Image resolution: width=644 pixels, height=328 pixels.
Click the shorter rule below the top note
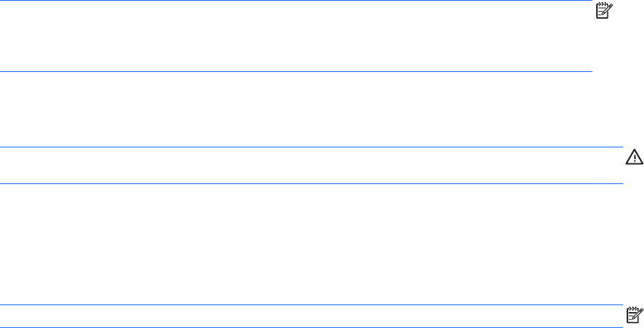(296, 71)
